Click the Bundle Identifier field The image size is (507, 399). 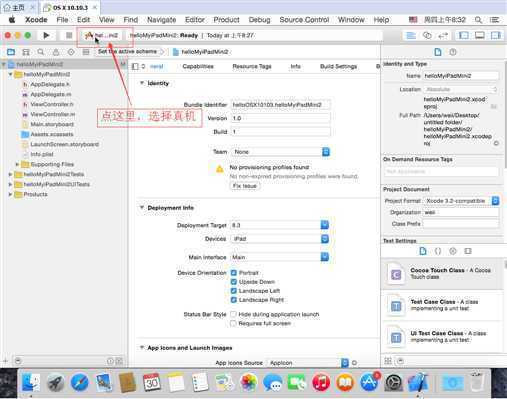(281, 105)
